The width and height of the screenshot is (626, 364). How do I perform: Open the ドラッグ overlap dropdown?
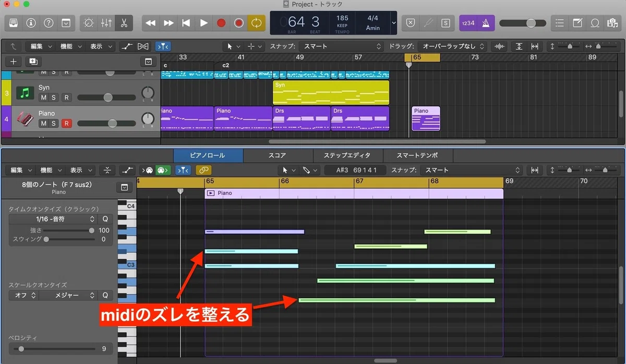(453, 46)
